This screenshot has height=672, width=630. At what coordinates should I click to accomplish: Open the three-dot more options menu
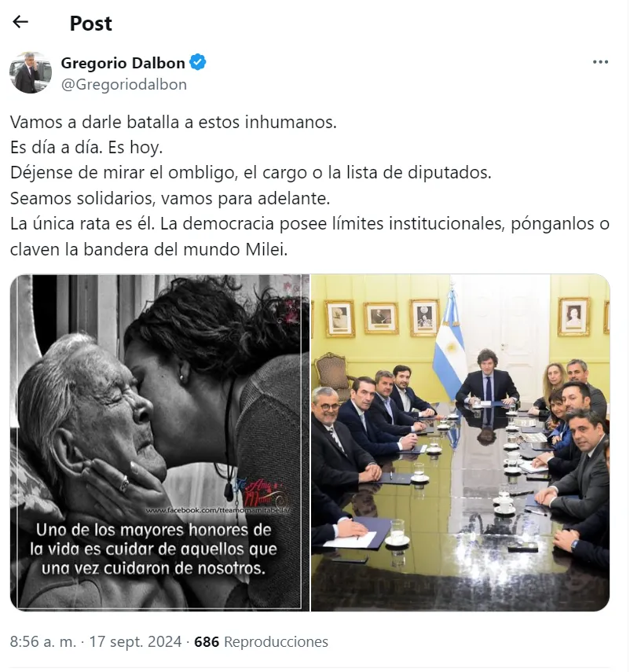pyautogui.click(x=600, y=62)
